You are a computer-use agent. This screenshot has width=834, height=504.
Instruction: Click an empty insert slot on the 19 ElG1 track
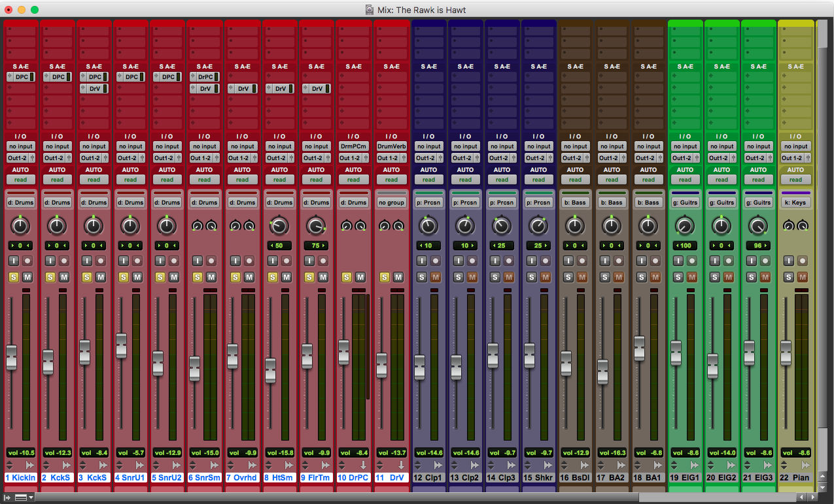(x=685, y=76)
